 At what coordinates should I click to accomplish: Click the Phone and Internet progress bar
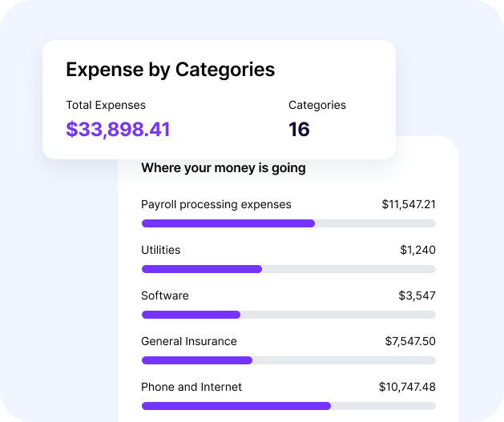point(288,406)
